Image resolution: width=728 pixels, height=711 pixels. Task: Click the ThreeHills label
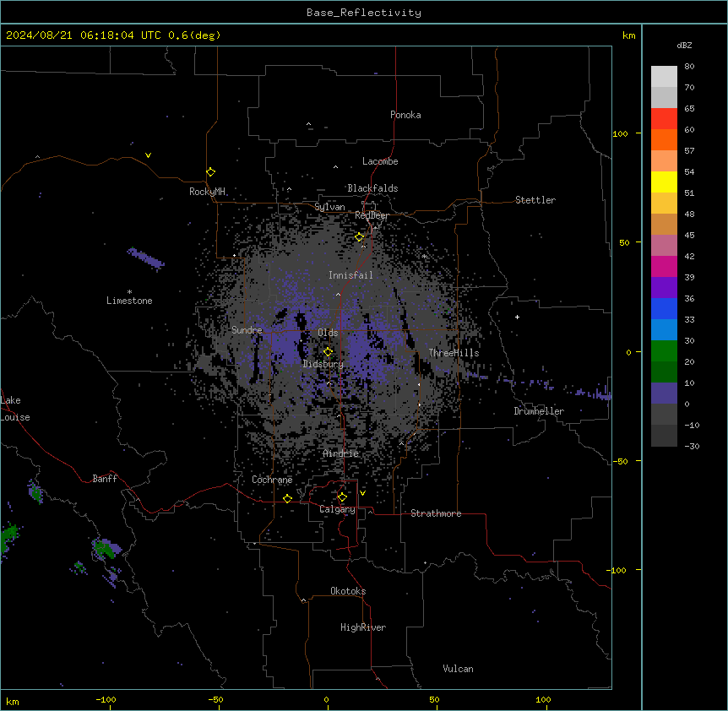[x=454, y=353]
